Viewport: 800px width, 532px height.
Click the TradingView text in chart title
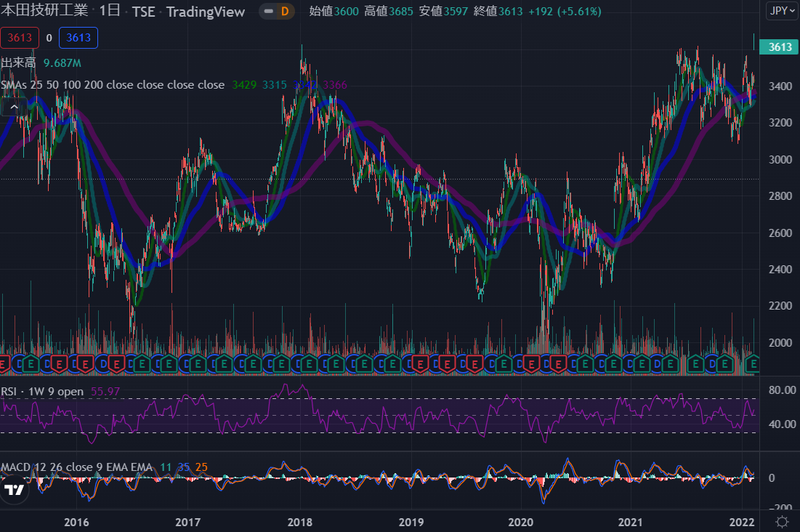(x=206, y=12)
